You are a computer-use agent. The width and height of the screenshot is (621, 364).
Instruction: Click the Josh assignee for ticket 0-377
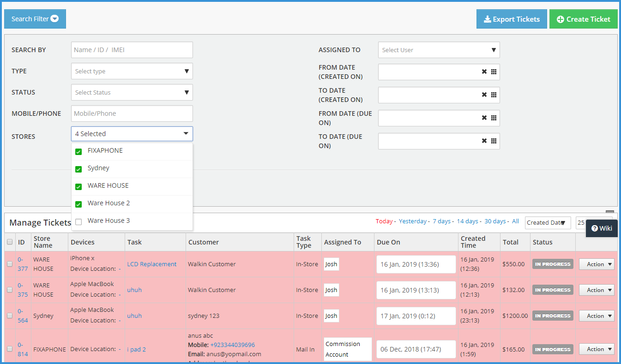coord(332,264)
